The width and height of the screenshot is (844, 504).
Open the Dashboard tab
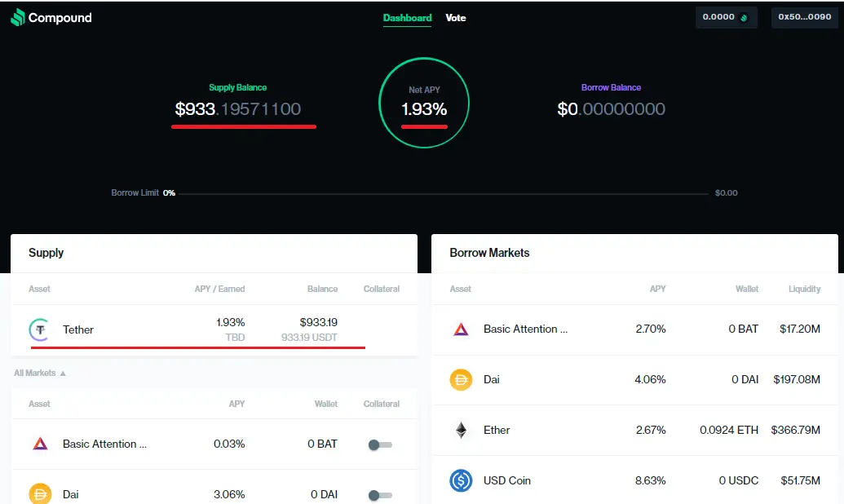click(407, 18)
